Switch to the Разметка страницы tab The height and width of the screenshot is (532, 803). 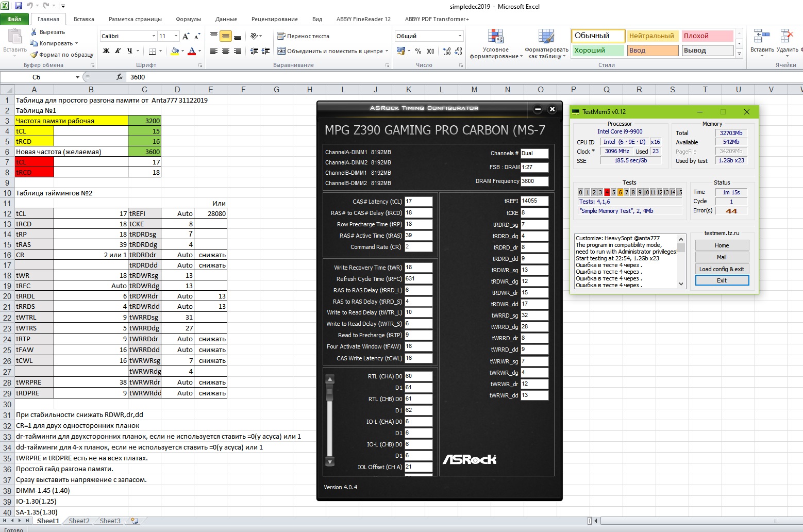(x=135, y=19)
